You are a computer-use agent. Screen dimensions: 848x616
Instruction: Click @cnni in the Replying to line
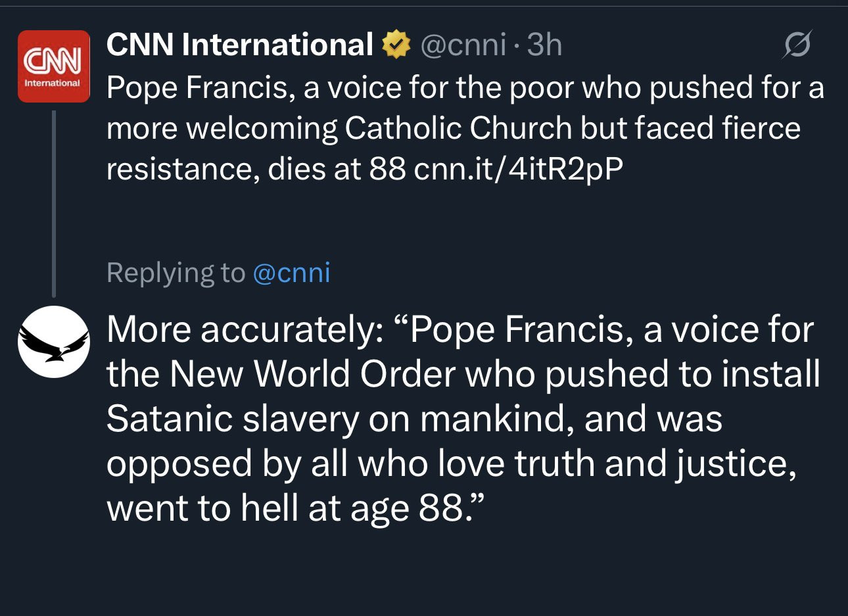coord(291,273)
